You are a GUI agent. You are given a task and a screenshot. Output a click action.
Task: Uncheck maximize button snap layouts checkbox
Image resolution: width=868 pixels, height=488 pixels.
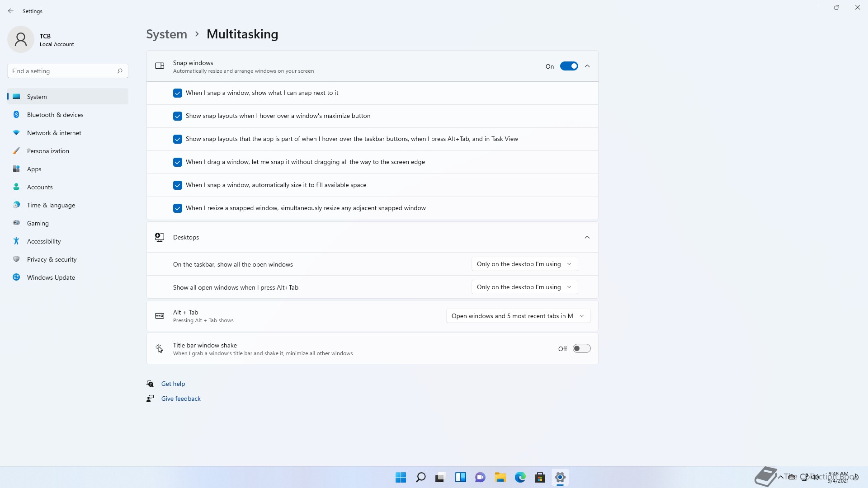point(178,116)
